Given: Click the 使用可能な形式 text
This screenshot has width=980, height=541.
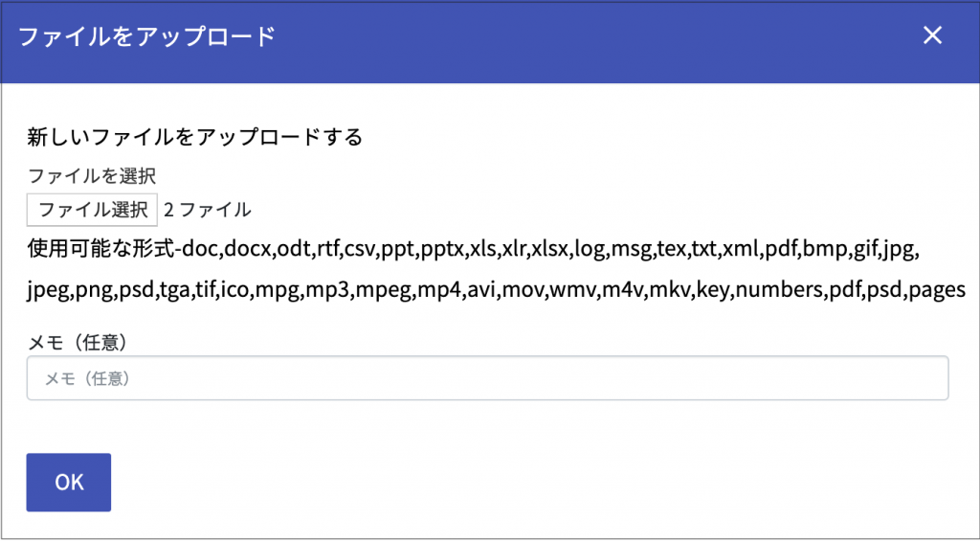Looking at the screenshot, I should coord(101,250).
